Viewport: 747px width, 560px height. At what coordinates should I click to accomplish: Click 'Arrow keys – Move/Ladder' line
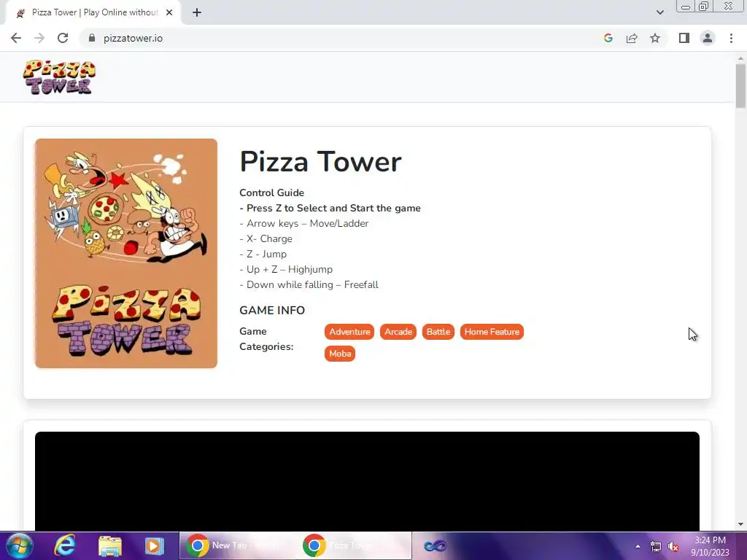point(304,223)
